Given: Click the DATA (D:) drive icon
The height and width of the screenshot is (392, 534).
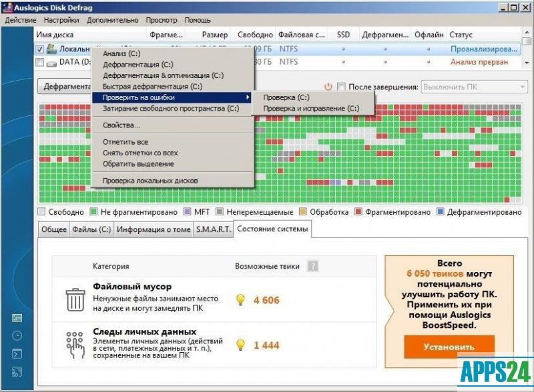Looking at the screenshot, I should coord(51,63).
